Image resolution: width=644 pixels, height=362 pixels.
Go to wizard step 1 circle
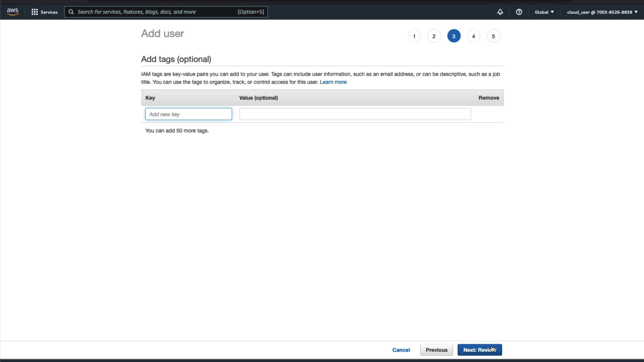414,36
